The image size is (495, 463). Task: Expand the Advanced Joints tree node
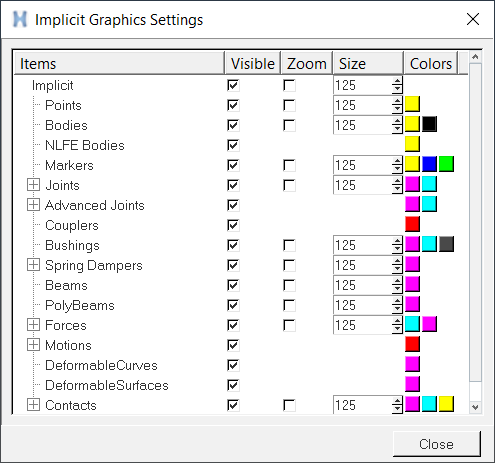click(33, 205)
